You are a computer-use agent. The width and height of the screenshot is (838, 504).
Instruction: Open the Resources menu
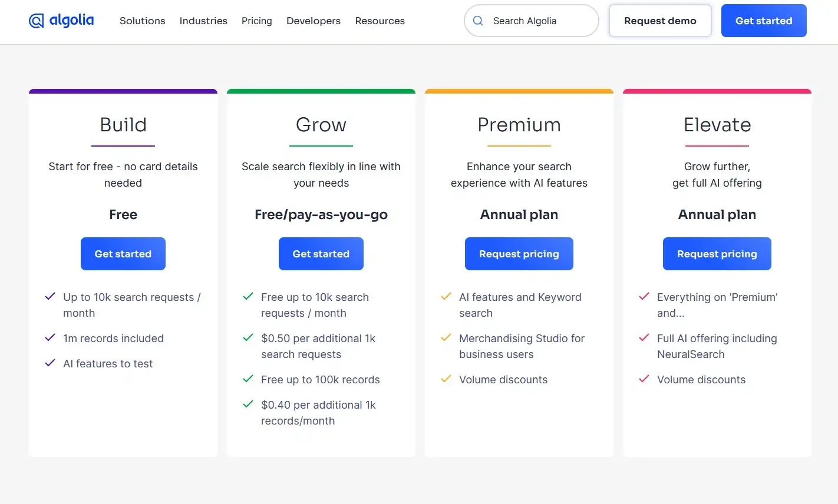point(380,21)
